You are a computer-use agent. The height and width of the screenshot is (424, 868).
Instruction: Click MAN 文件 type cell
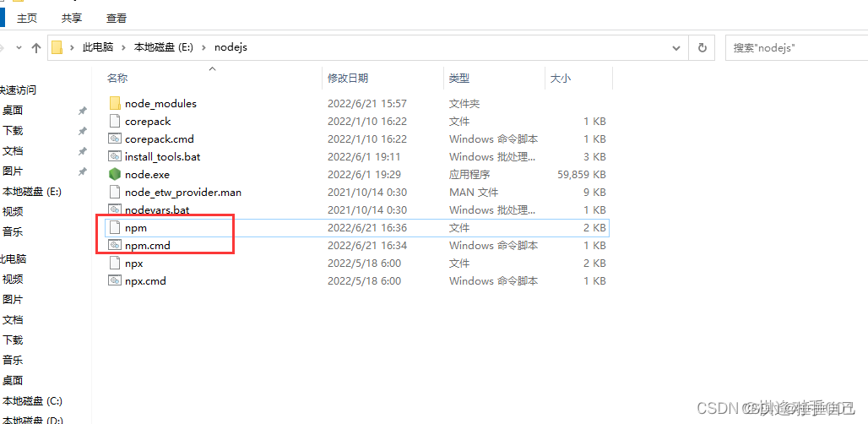click(474, 192)
